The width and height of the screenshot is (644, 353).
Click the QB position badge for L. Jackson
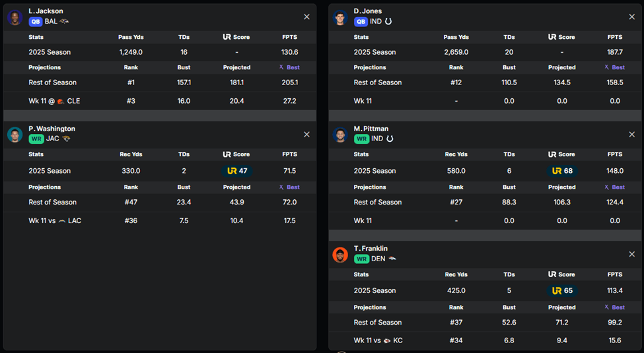(x=36, y=22)
